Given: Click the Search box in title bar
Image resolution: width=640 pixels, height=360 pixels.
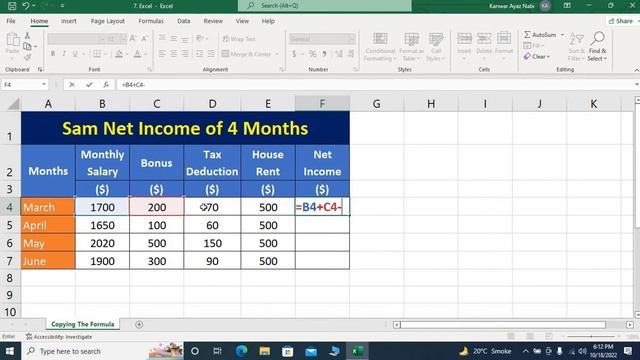Looking at the screenshot, I should [x=325, y=6].
